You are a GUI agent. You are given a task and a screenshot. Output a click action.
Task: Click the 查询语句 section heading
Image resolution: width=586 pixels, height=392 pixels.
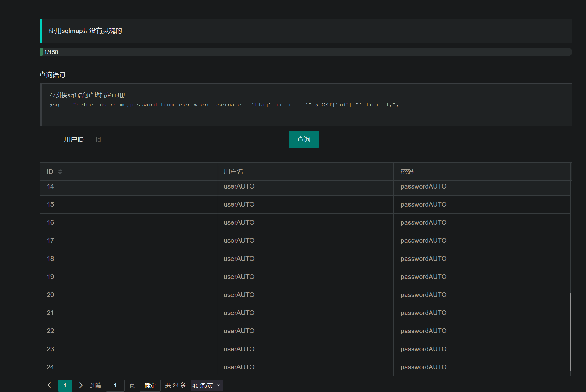(x=52, y=75)
